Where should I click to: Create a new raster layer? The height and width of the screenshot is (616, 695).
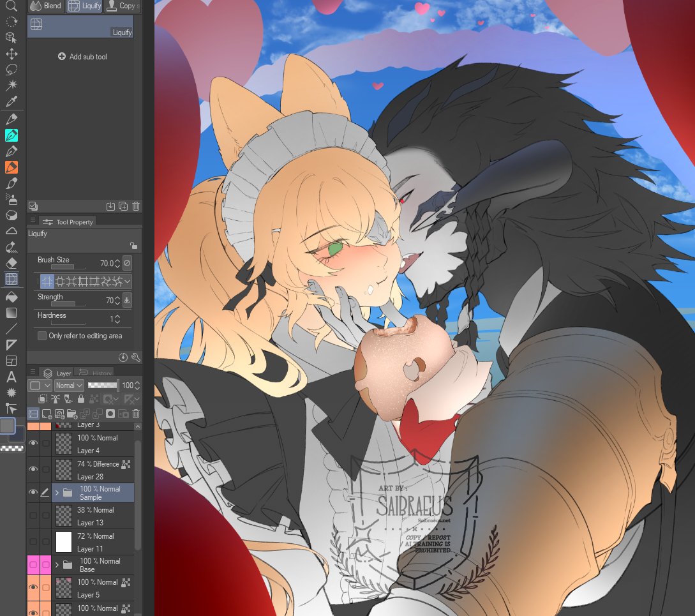(x=47, y=414)
